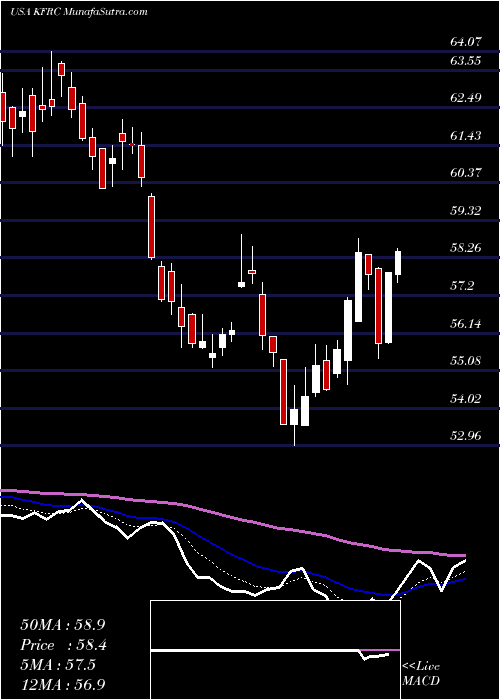Click the 61.43 price label
500x700 pixels.
coord(466,136)
